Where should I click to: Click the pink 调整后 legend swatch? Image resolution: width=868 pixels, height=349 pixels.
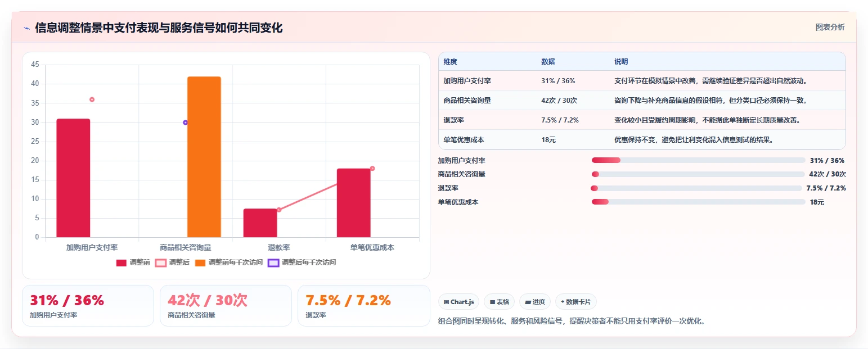tap(161, 262)
